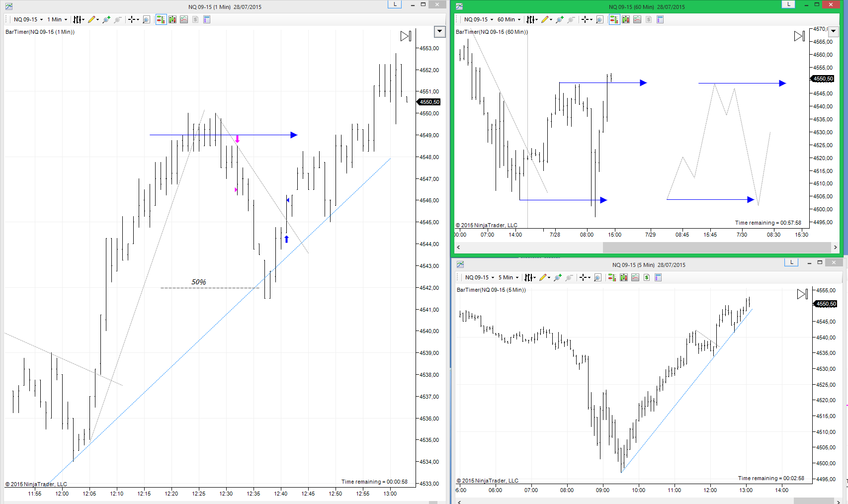Click link button L in 1 Min chart title
This screenshot has width=848, height=504.
pyautogui.click(x=395, y=4)
